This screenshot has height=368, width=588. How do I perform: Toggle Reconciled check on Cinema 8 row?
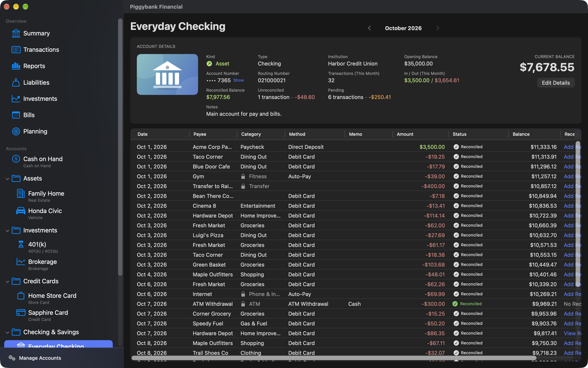point(456,206)
